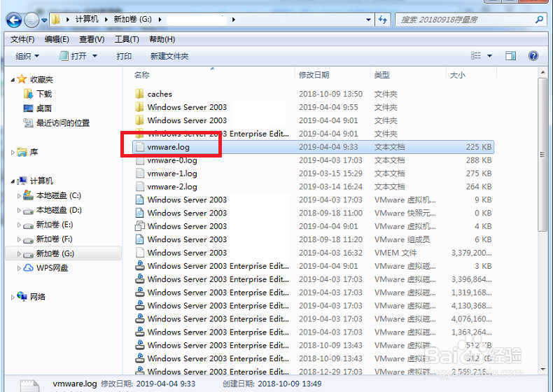This screenshot has height=392, width=553.
Task: Click the change view icon in toolbar
Action: (x=476, y=56)
